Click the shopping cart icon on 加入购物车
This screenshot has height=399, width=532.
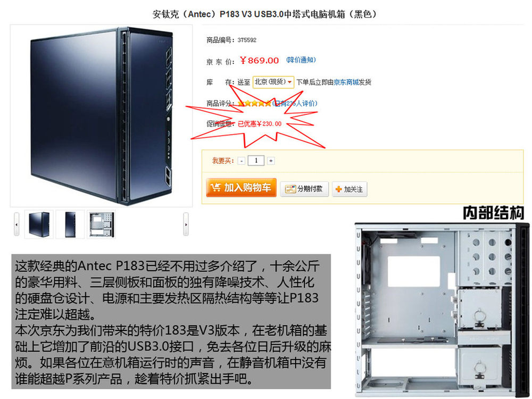pos(215,187)
